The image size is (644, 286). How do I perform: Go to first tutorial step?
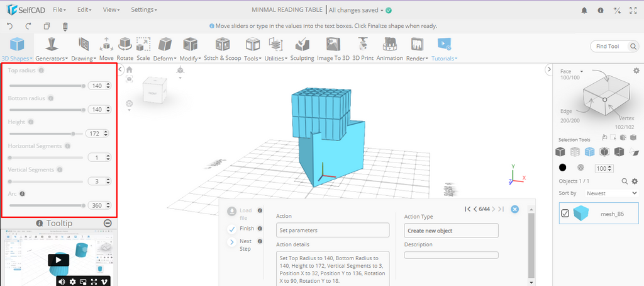[x=467, y=209]
